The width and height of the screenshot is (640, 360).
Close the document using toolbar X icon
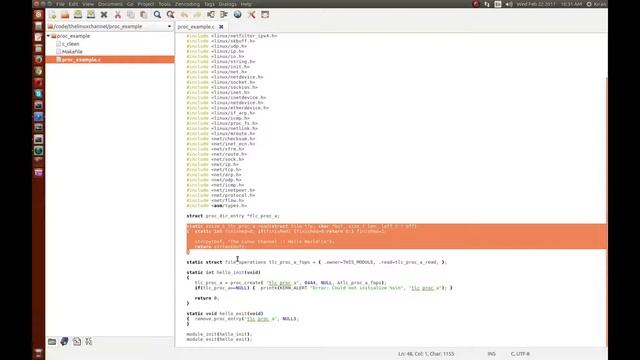[x=104, y=15]
